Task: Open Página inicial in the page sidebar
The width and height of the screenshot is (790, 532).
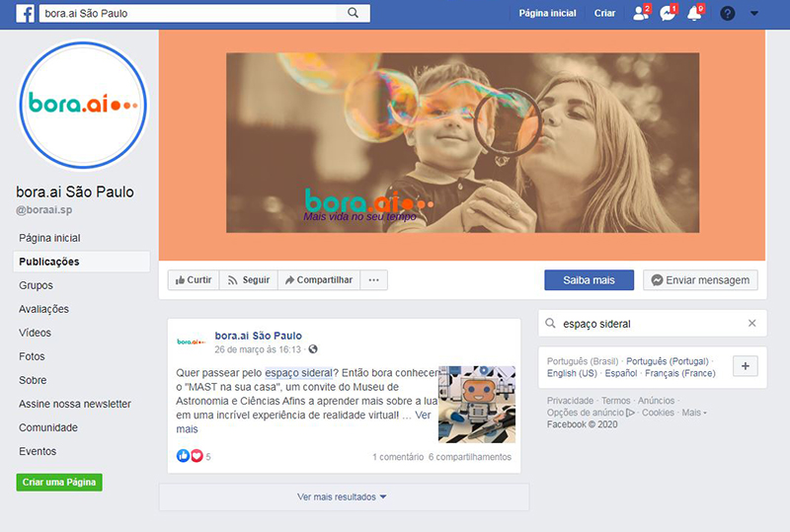Action: point(49,238)
